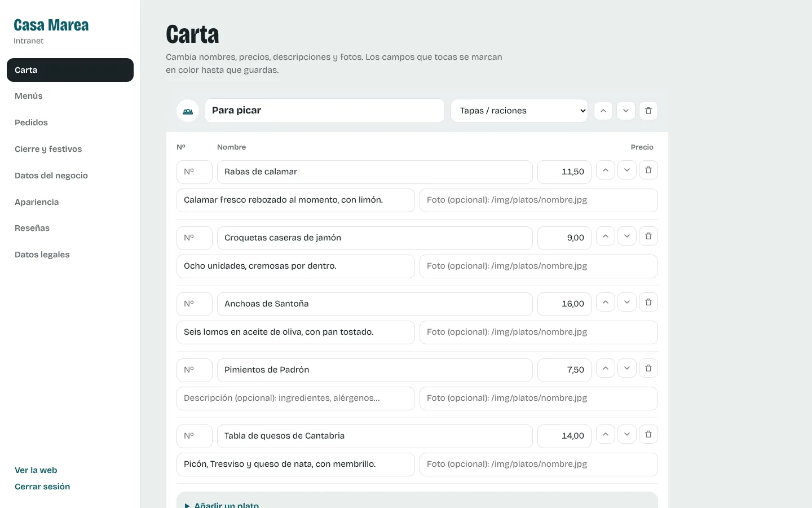The image size is (812, 508).
Task: Click the photo field for Croquetas caseras de jamón
Action: [539, 266]
